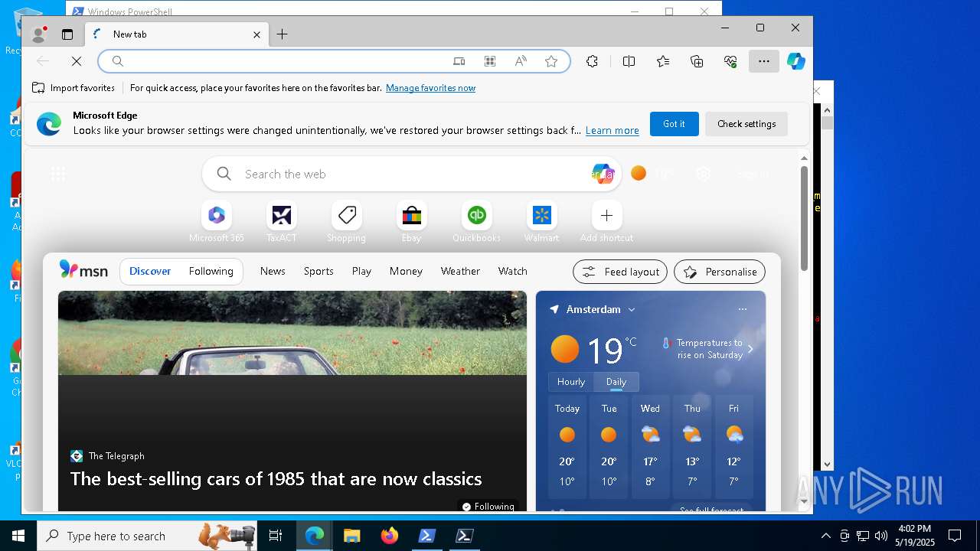The width and height of the screenshot is (980, 551).
Task: Click the msn logo
Action: (83, 270)
